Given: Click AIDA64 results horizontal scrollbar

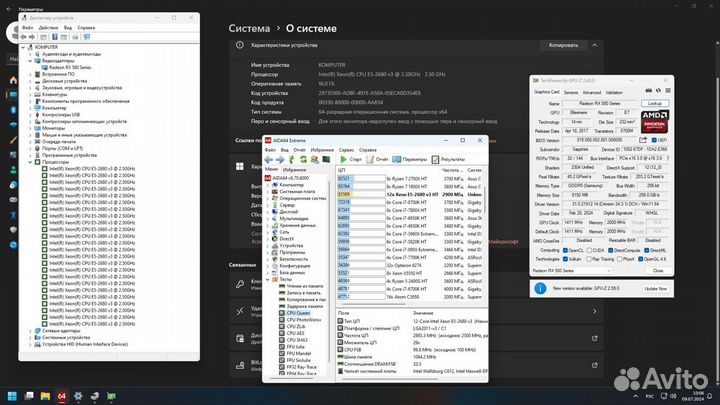Looking at the screenshot, I should tap(374, 304).
